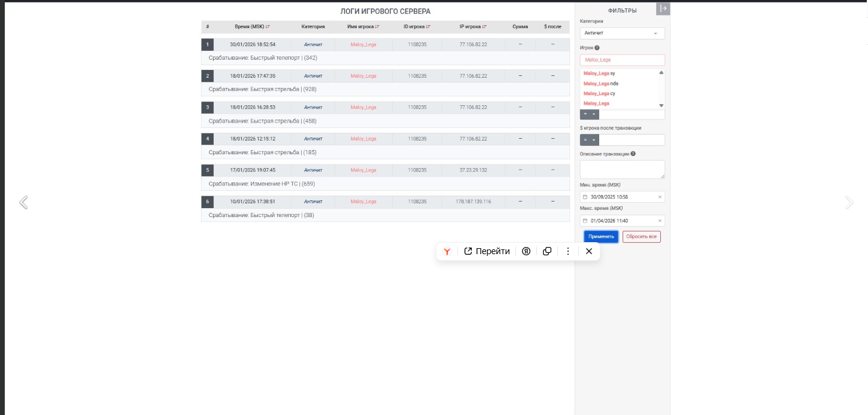Viewport: 868px width, 415px height.
Task: Click the sort icon next to Время (MSK)
Action: pos(268,27)
